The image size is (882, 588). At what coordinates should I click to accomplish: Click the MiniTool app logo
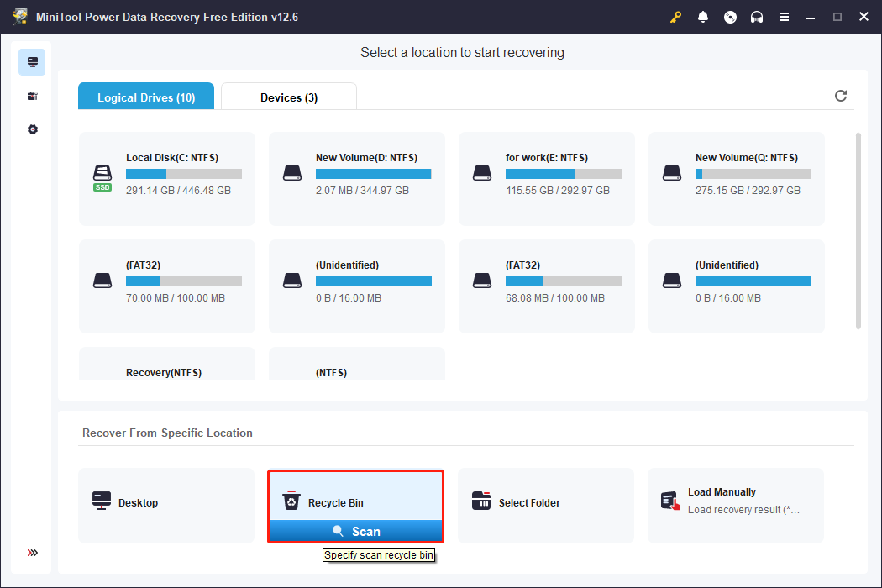[20, 17]
